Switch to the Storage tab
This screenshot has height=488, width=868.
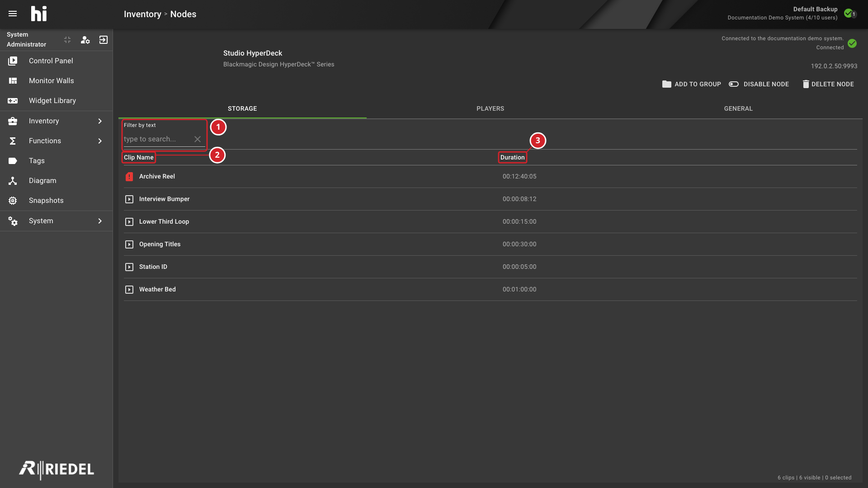242,108
